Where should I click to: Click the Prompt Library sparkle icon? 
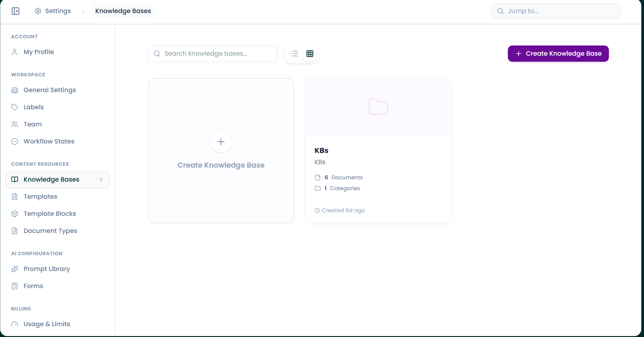pos(14,269)
